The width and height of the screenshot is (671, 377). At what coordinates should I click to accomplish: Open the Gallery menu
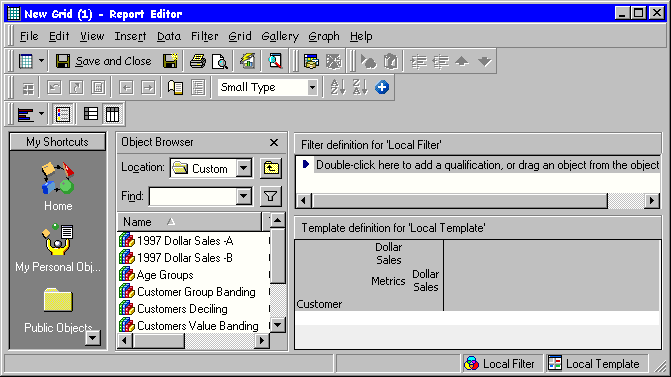pyautogui.click(x=280, y=36)
